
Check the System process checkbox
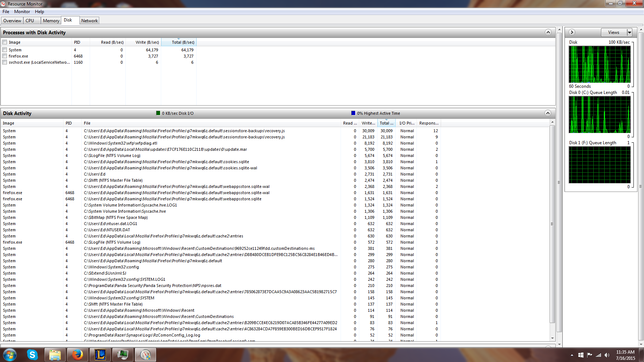tap(5, 50)
